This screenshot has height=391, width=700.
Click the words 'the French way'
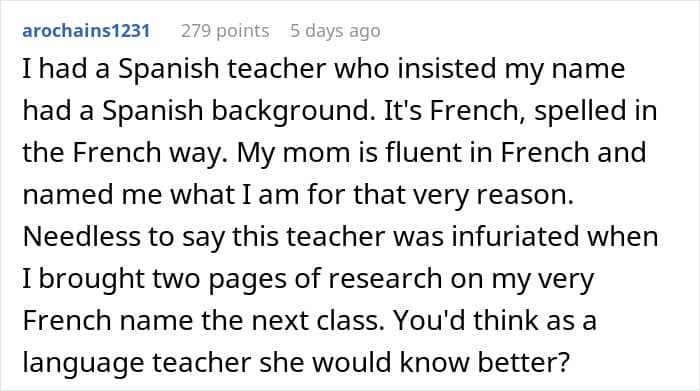click(122, 153)
